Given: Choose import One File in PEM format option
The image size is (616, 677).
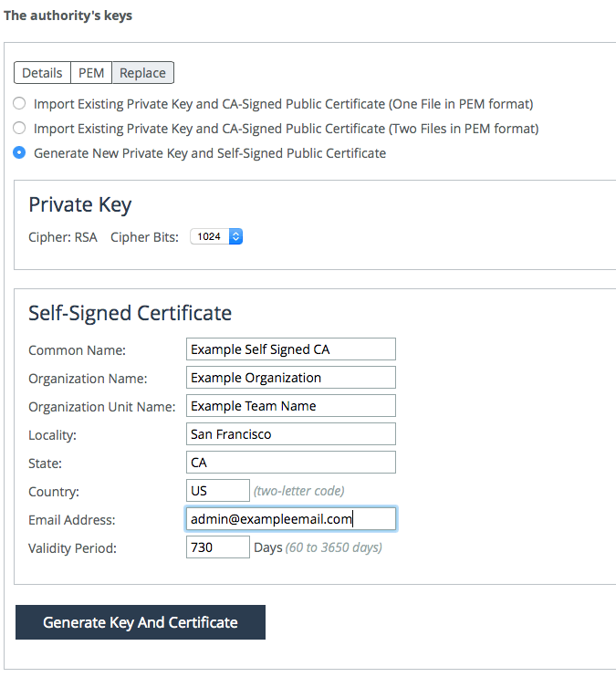Looking at the screenshot, I should tap(19, 104).
